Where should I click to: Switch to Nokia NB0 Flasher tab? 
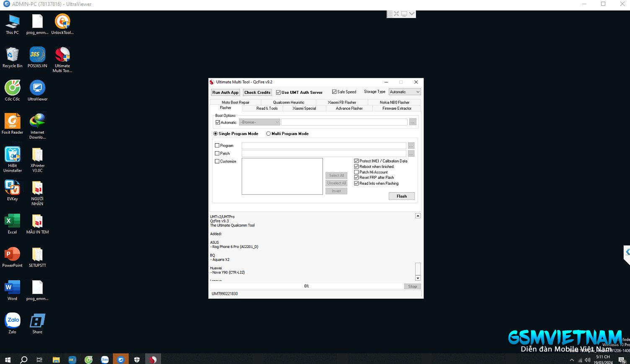coord(395,102)
